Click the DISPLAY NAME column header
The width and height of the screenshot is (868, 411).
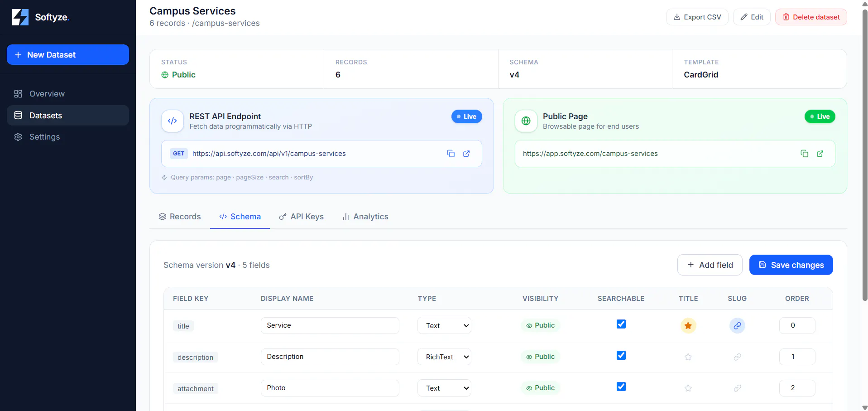(x=287, y=299)
